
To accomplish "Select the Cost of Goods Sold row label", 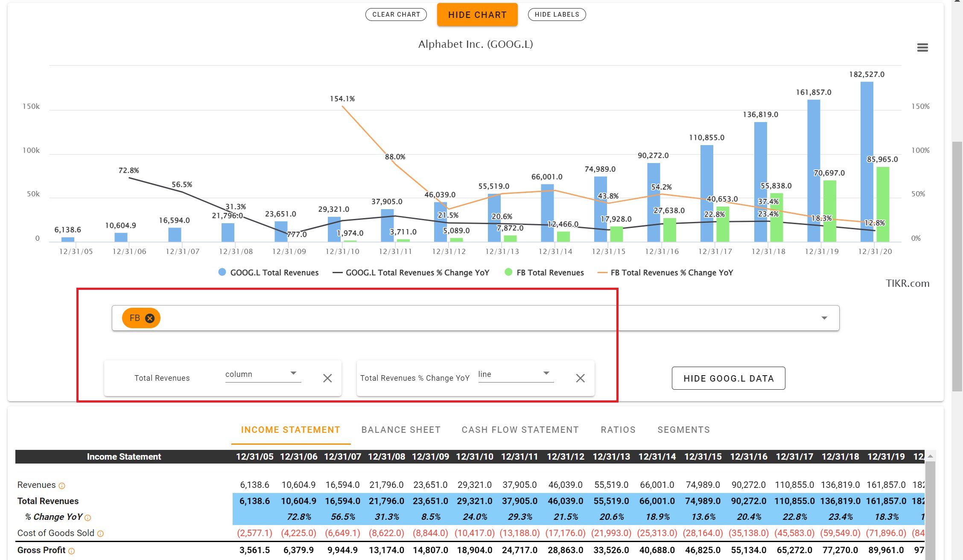I will pyautogui.click(x=55, y=533).
